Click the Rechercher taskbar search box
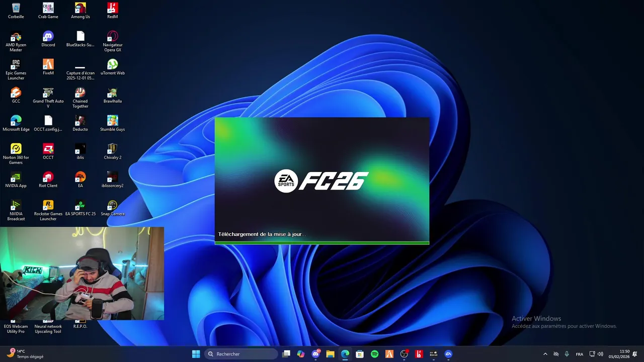644x362 pixels. click(242, 354)
